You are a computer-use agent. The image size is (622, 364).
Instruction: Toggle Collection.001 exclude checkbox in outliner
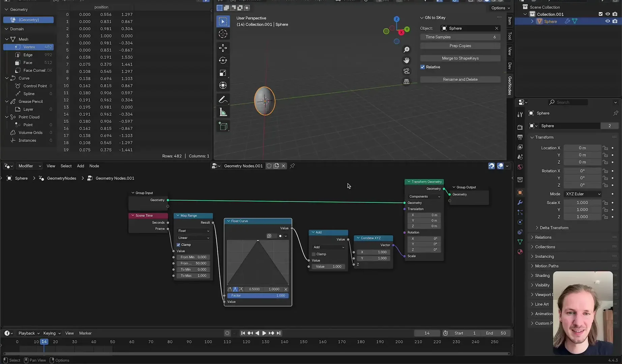(x=600, y=14)
